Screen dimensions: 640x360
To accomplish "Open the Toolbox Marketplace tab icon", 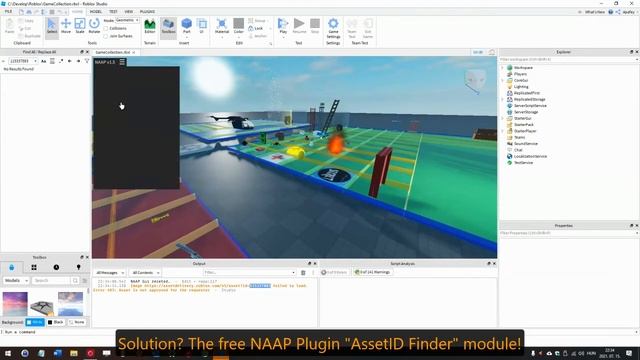I will pos(11,267).
